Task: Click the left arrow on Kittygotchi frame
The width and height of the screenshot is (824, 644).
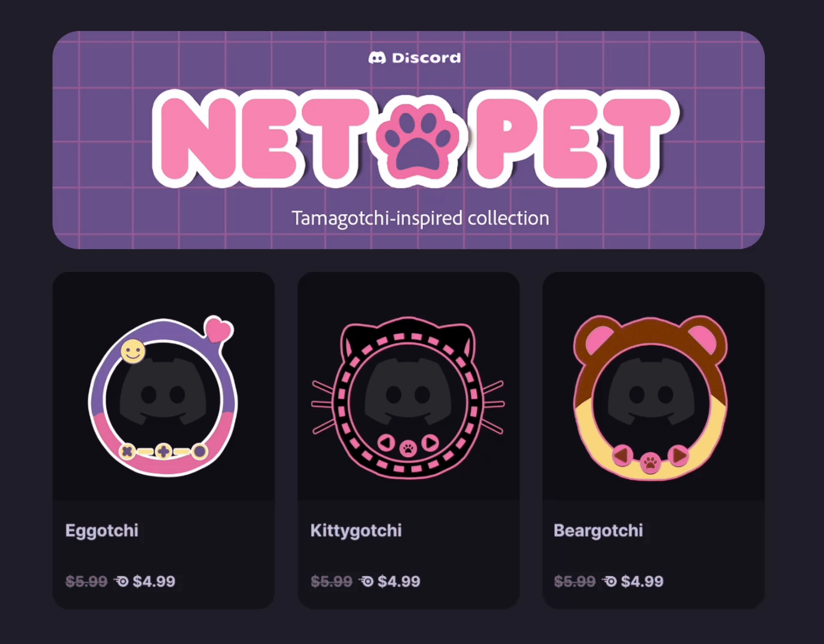Action: [x=387, y=443]
